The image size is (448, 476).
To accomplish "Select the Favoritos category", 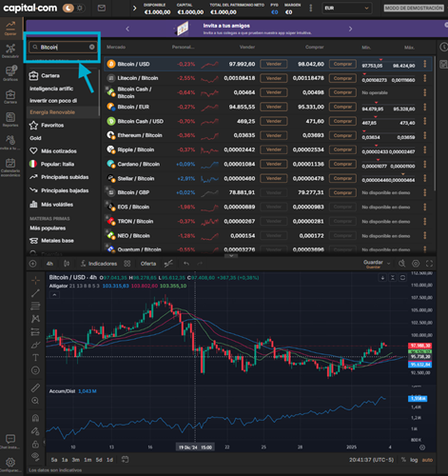I will click(47, 126).
